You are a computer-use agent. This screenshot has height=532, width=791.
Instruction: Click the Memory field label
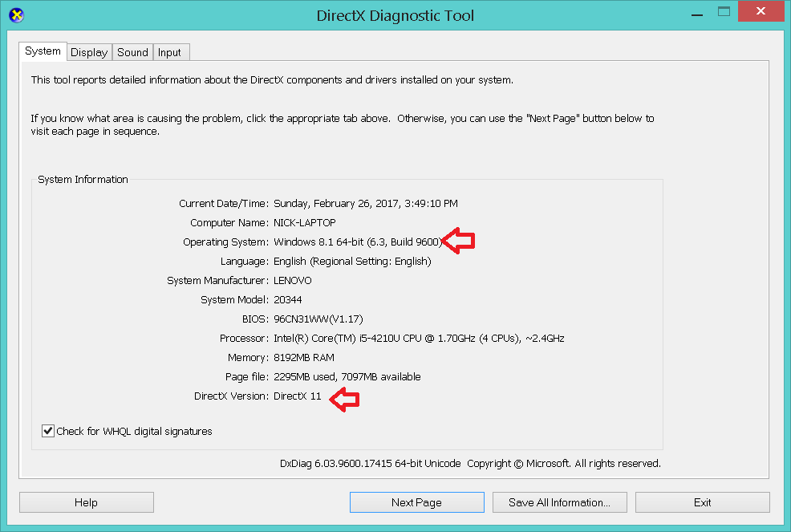point(248,357)
